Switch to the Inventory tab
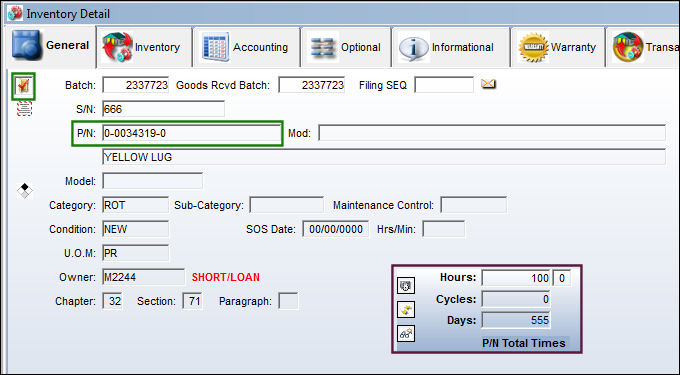680x375 pixels. tap(144, 47)
